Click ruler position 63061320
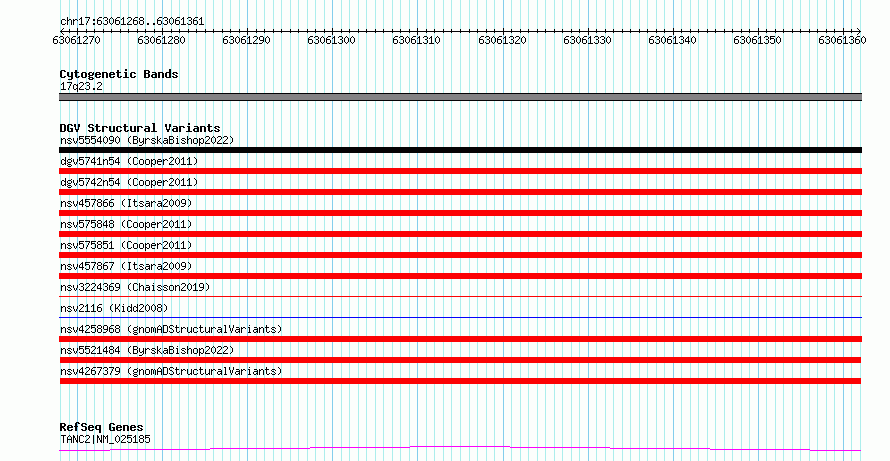890x461 pixels. point(502,40)
